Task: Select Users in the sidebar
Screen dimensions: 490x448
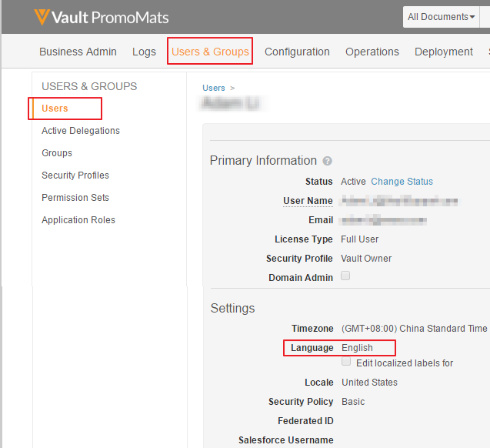Action: pos(55,109)
